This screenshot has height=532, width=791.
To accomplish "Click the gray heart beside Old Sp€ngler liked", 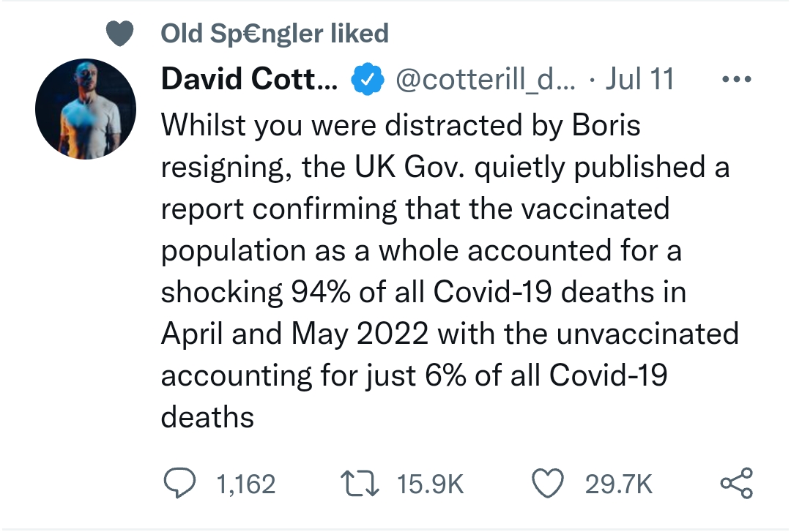I will pyautogui.click(x=119, y=33).
